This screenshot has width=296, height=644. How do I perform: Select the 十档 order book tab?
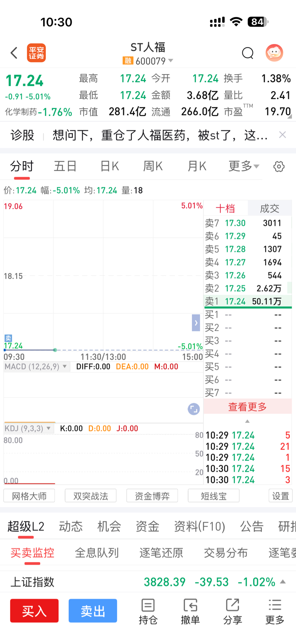click(x=225, y=209)
